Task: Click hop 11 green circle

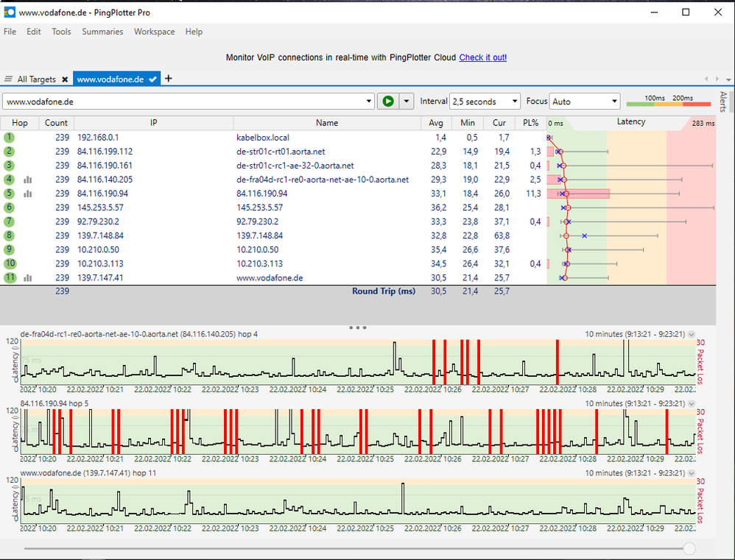Action: [x=10, y=277]
